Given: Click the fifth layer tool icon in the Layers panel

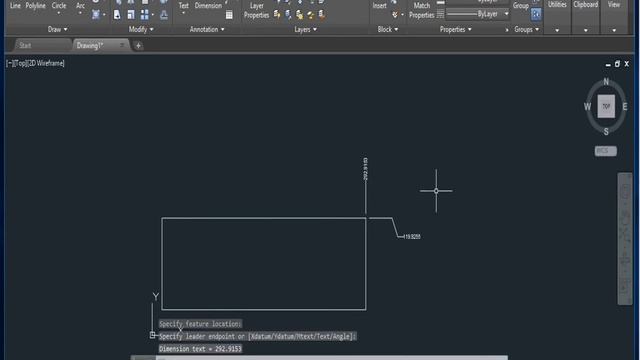Looking at the screenshot, I should (322, 15).
